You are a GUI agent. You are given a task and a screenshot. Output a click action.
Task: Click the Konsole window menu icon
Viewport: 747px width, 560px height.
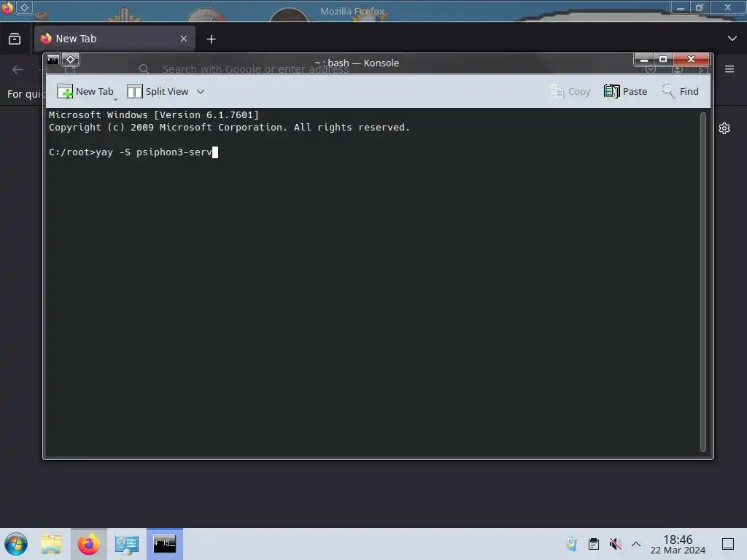click(x=53, y=60)
